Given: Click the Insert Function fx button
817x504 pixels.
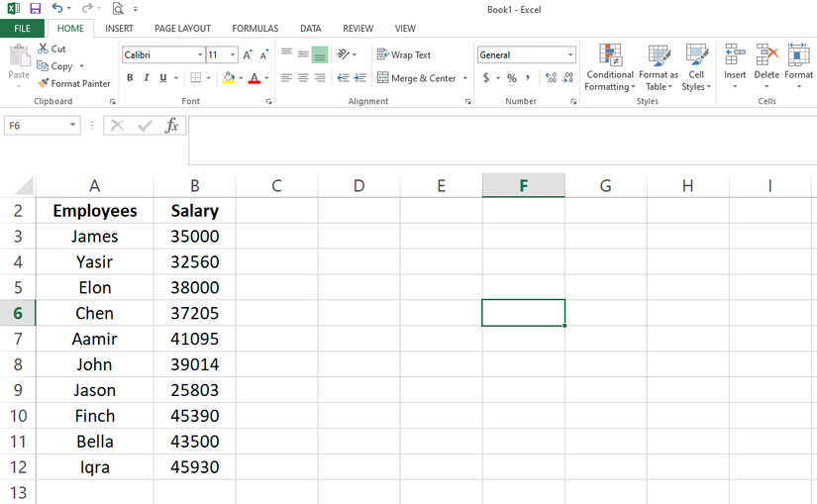Looking at the screenshot, I should (171, 126).
